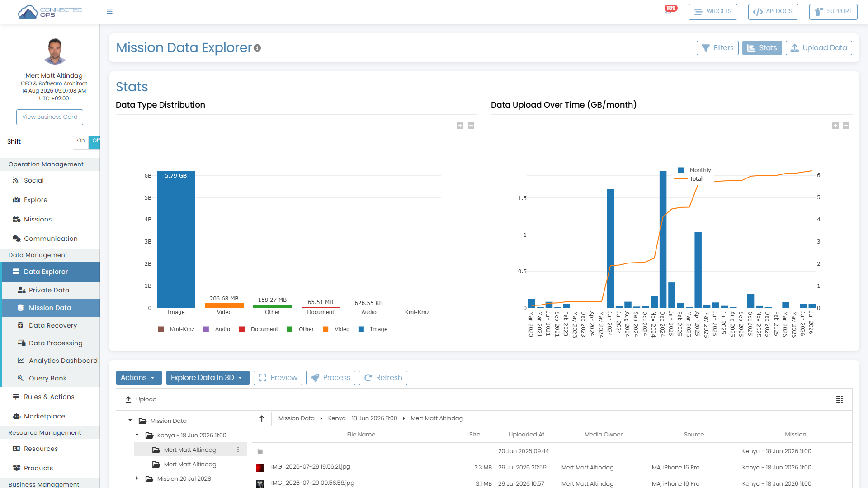Image resolution: width=868 pixels, height=488 pixels.
Task: Select the unselected Mert Matt Altindag tree folder
Action: click(190, 465)
